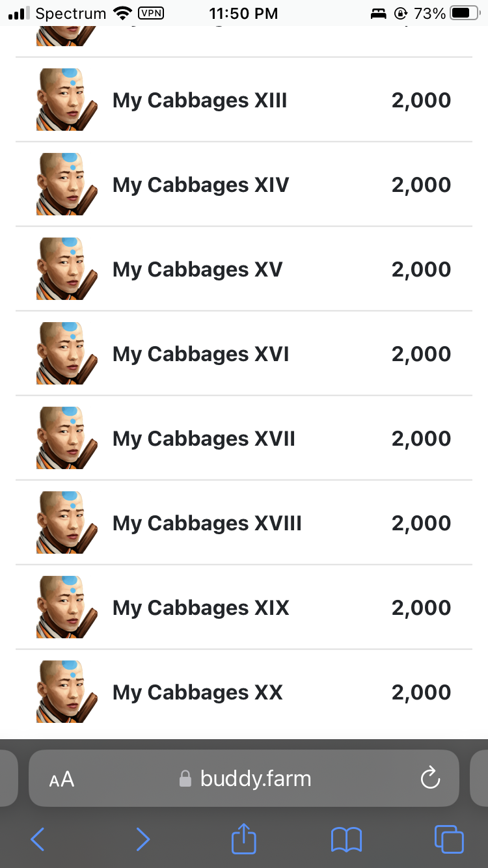Open the My Cabbages XIV quest

(x=200, y=185)
